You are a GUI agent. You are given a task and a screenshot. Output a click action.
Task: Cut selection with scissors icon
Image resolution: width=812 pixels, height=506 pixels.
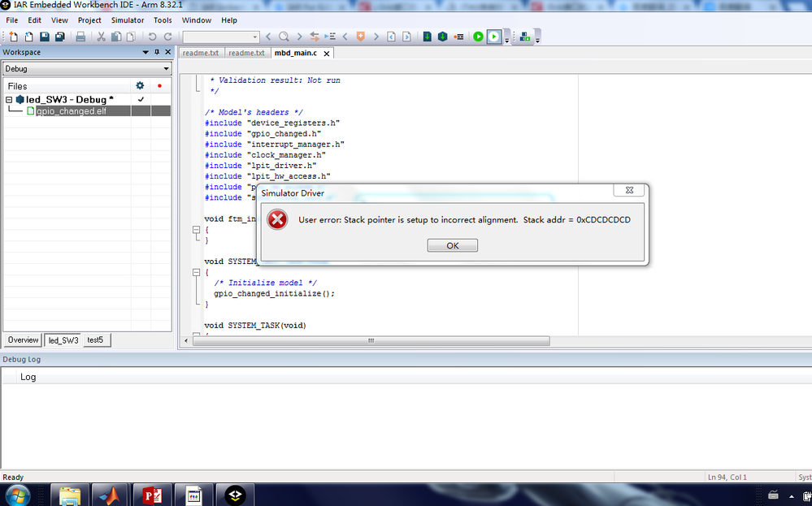pos(102,37)
